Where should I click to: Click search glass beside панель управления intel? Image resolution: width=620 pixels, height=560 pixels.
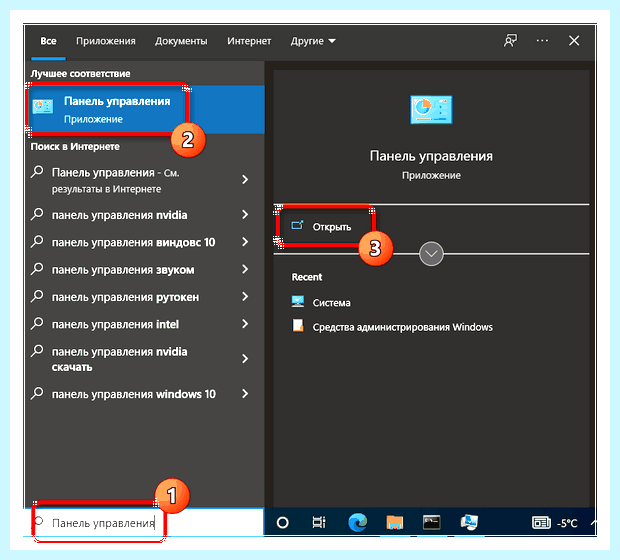(x=37, y=324)
